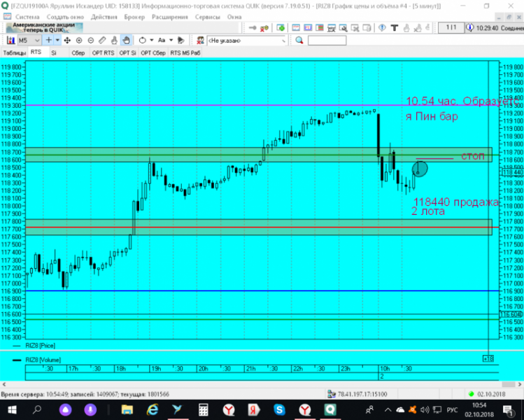Click the RIZ8 [Volume] legend label
The height and width of the screenshot is (420, 524).
coord(43,360)
